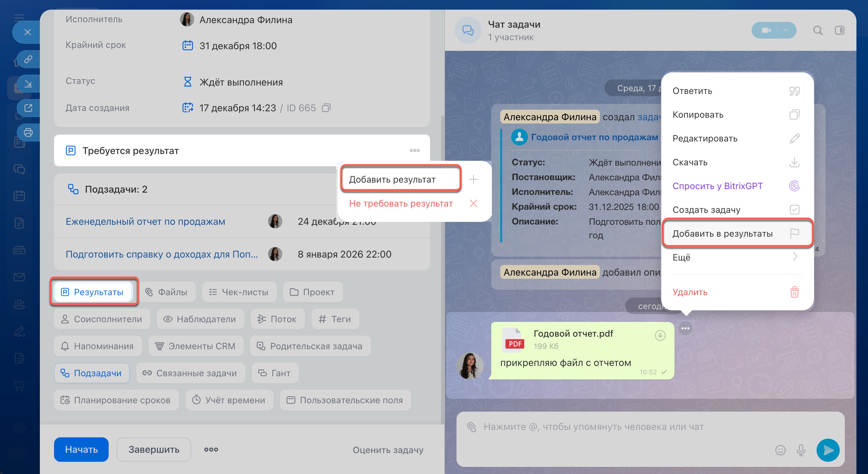Open three-dots menu next to Завершить
Viewport: 868px width, 474px height.
click(x=211, y=449)
